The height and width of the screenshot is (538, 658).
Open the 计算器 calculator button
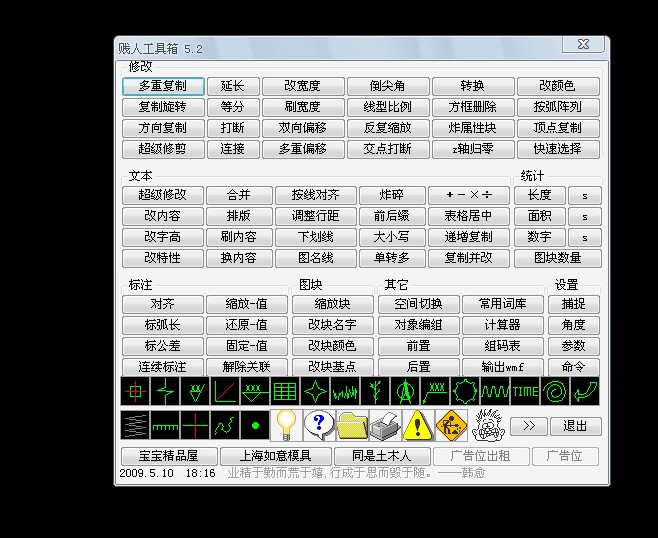(503, 325)
